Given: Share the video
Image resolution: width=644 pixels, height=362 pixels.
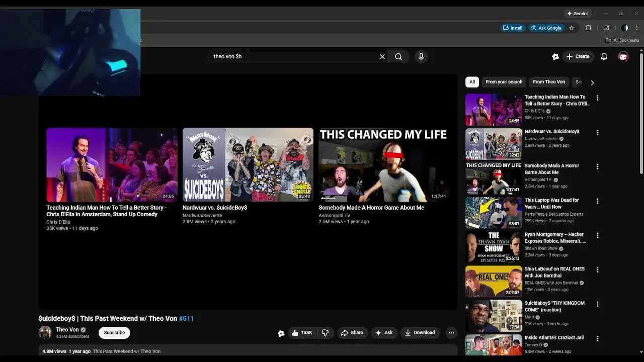Looking at the screenshot, I should [x=352, y=333].
